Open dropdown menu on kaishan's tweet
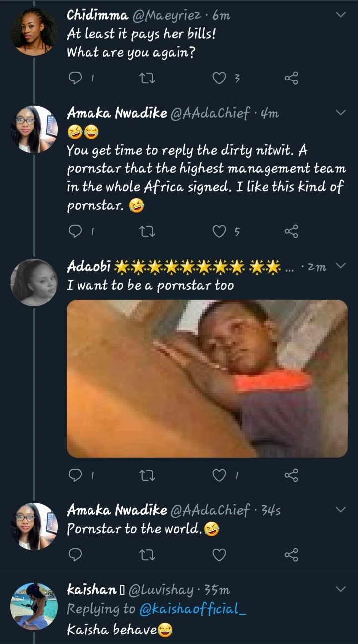The width and height of the screenshot is (358, 644). pos(341,589)
